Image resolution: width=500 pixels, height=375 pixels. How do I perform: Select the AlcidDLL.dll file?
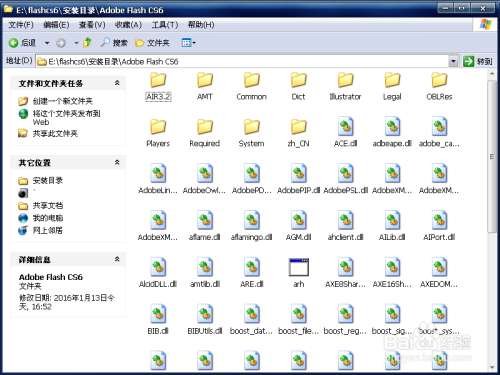[158, 273]
